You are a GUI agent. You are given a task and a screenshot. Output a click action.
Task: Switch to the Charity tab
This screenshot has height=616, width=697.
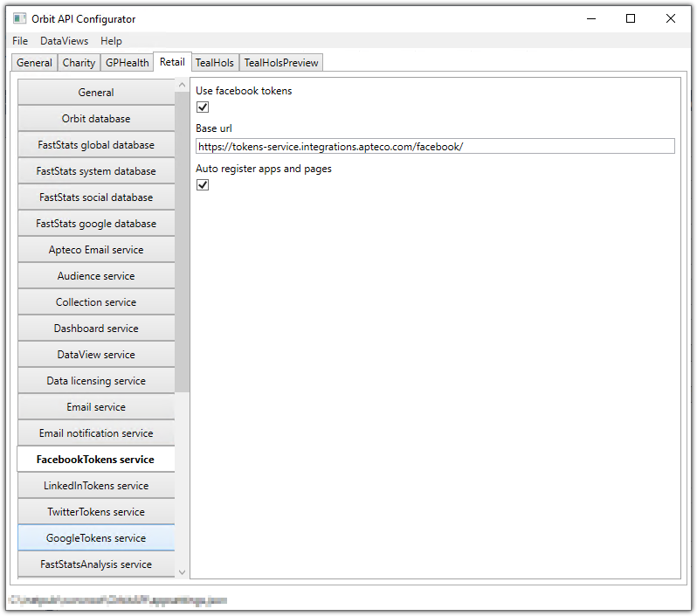point(79,63)
